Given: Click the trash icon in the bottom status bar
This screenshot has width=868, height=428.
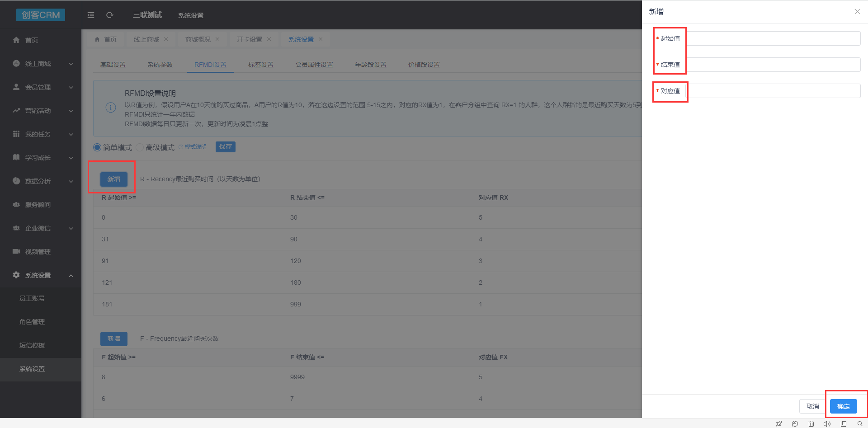Looking at the screenshot, I should [x=811, y=423].
